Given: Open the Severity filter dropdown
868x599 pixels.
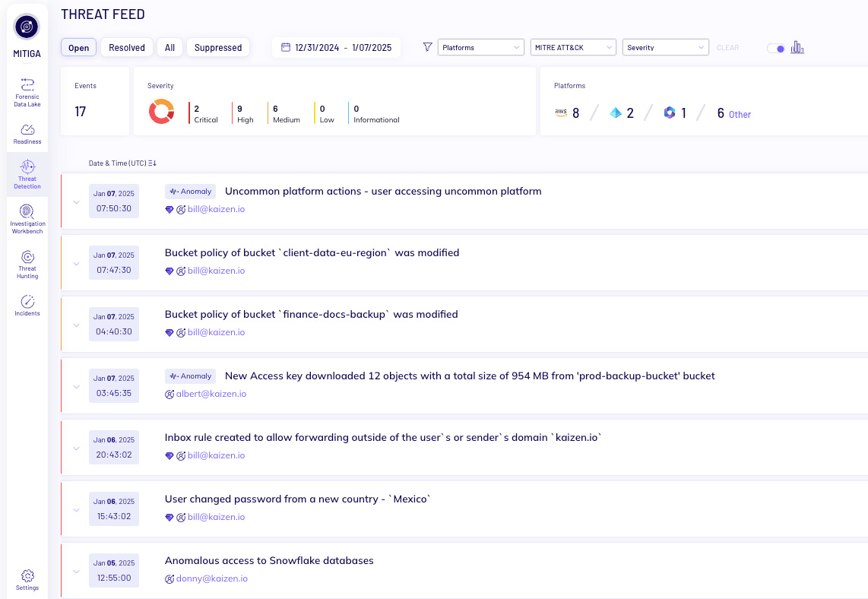Looking at the screenshot, I should [x=665, y=47].
